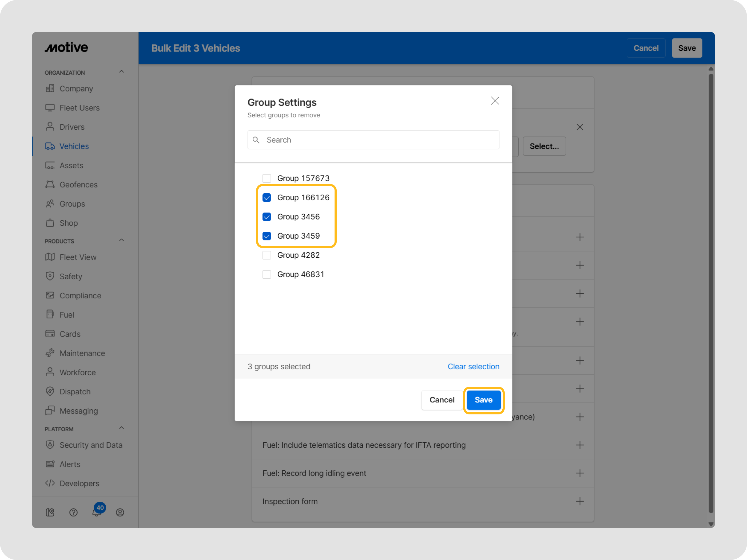Click the search magnifier icon in Group Settings
747x560 pixels.
(256, 140)
